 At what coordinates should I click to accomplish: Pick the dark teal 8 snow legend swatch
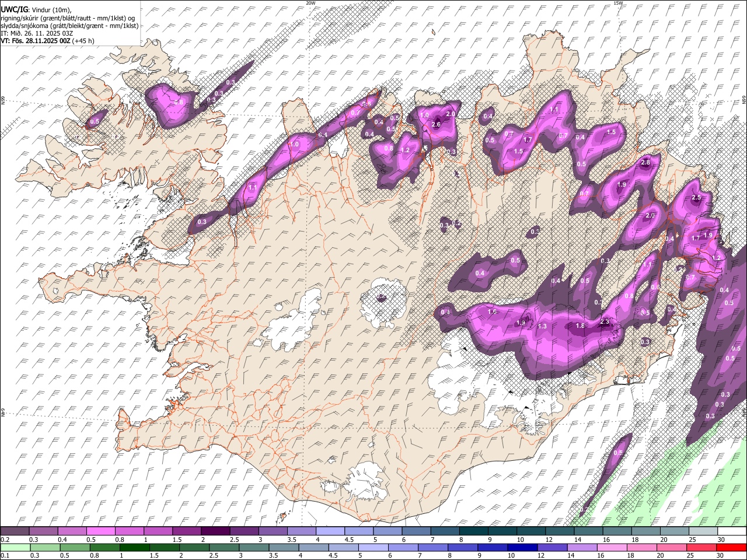pos(473,531)
